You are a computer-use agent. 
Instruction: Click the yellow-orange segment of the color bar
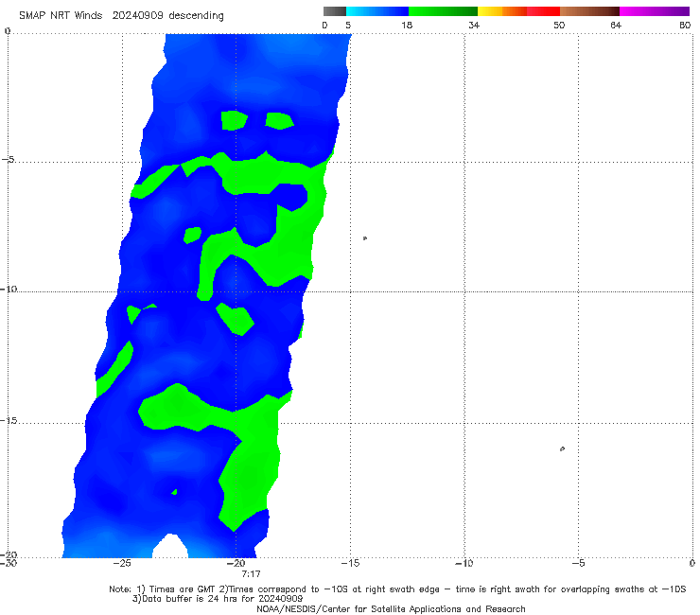[x=502, y=11]
